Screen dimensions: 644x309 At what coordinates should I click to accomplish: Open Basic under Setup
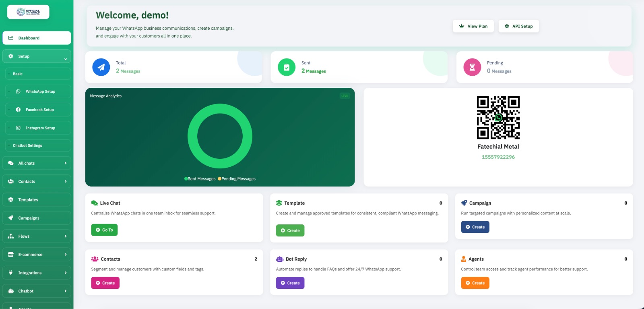pos(38,74)
